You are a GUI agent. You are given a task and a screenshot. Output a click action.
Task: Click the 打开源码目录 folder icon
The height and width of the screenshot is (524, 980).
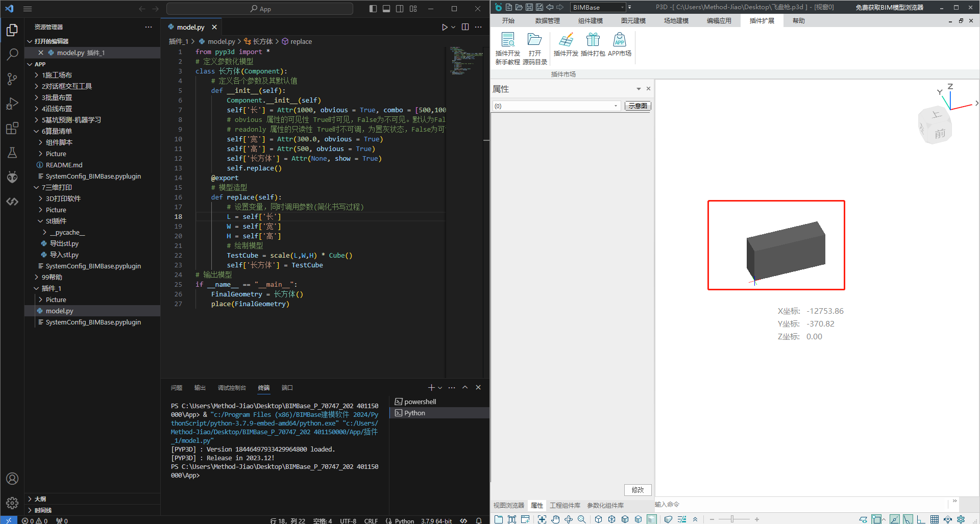click(x=534, y=40)
